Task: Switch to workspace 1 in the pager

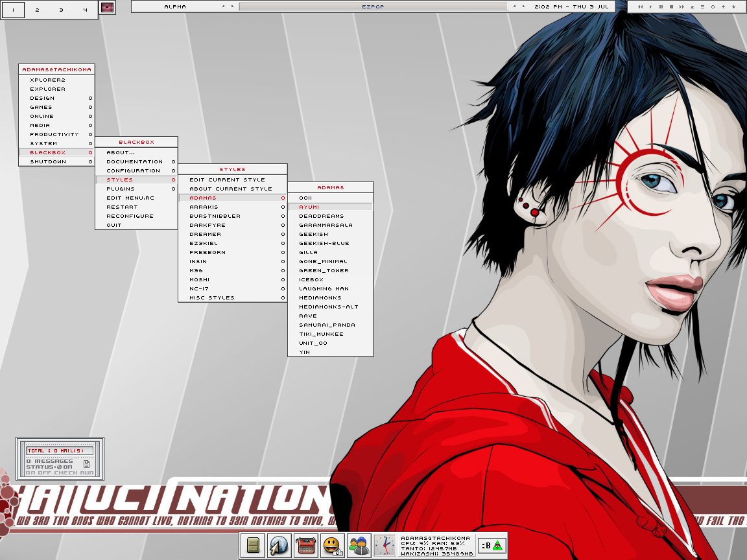Action: (x=14, y=10)
